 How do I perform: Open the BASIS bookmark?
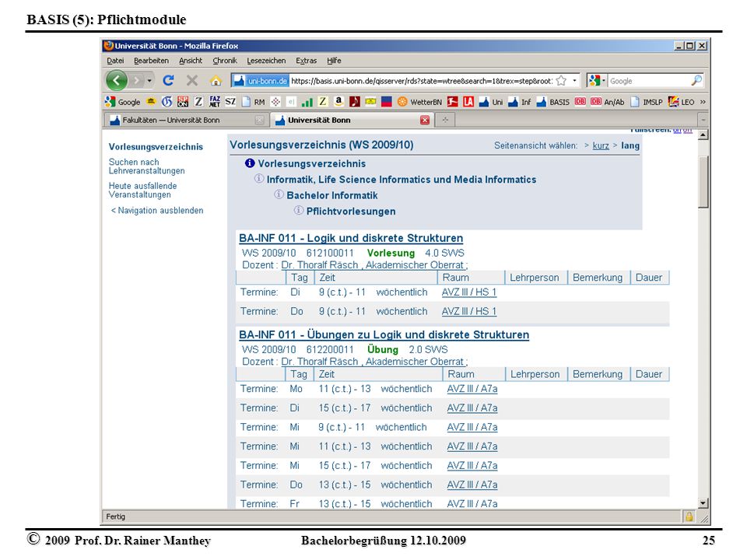[552, 102]
